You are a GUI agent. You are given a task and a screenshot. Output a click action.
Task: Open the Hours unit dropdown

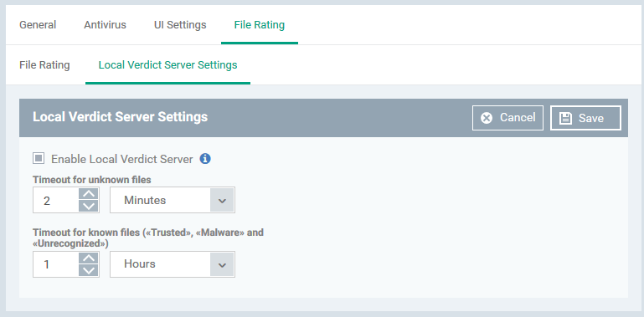coord(173,264)
